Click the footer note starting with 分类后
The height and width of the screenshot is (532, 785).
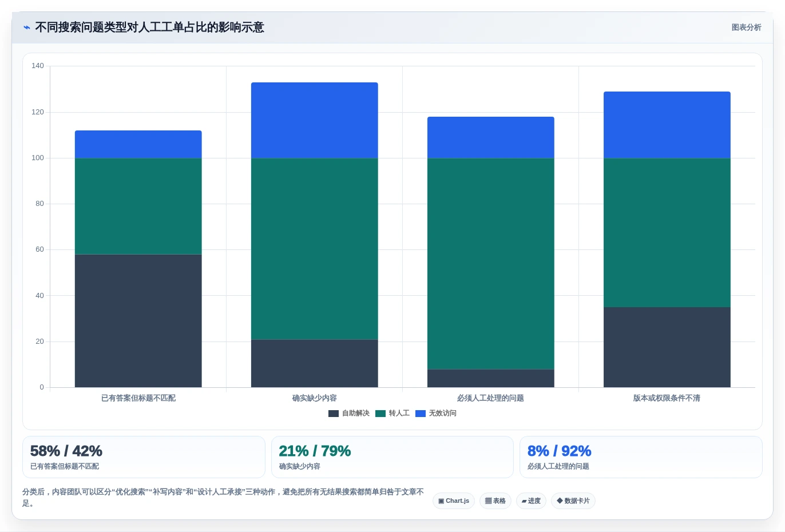tap(223, 498)
